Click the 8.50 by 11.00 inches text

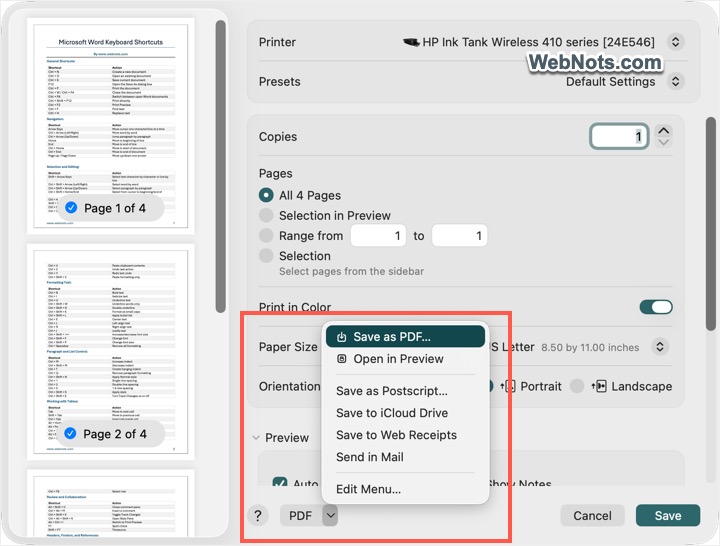coord(590,348)
